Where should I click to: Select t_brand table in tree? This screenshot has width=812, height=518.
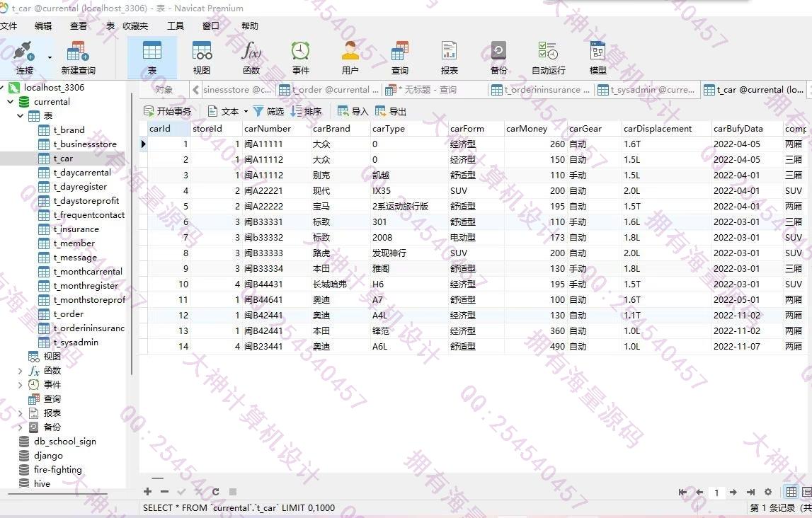tap(69, 130)
